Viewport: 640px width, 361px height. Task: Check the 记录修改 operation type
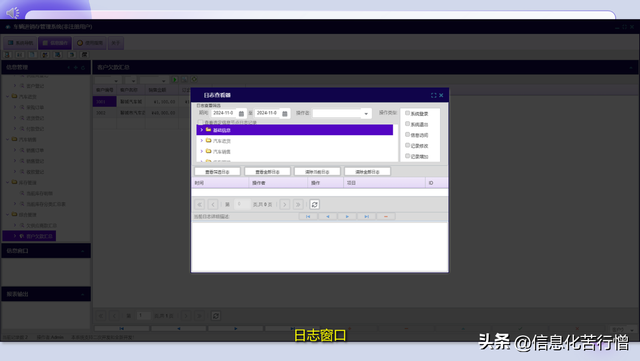click(x=407, y=145)
